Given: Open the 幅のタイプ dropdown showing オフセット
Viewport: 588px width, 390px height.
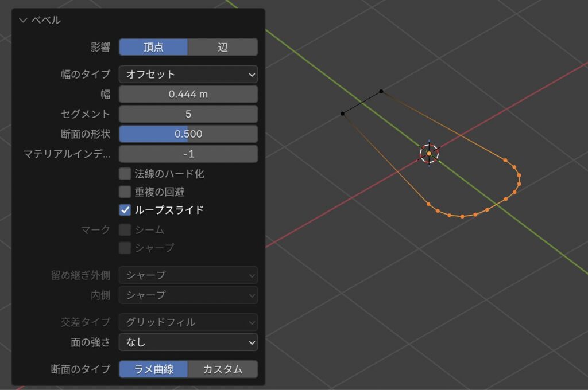Looking at the screenshot, I should coord(188,74).
